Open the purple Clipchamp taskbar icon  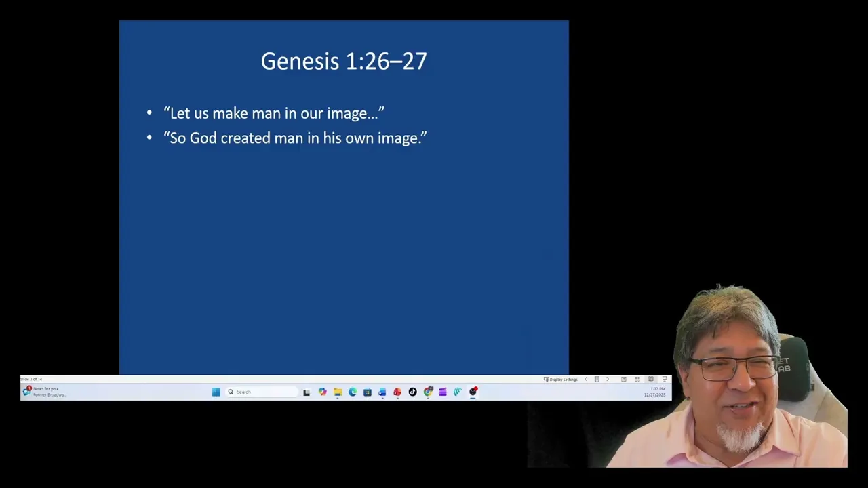coord(443,392)
